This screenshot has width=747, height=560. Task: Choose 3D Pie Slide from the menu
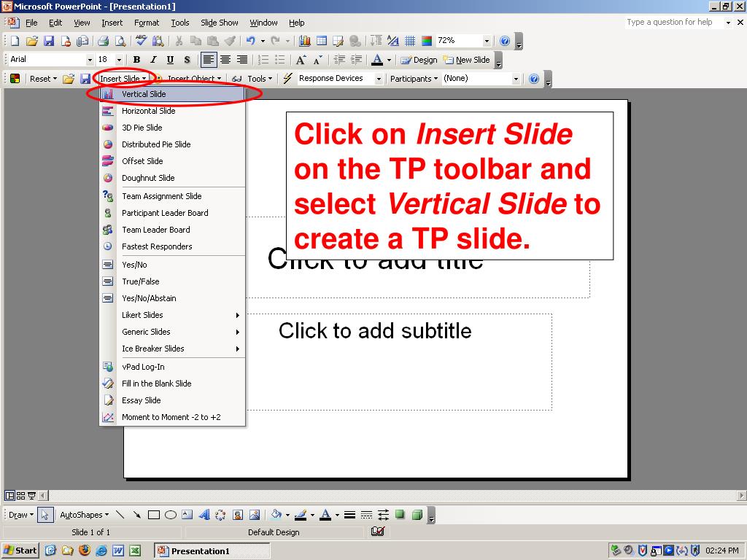(x=172, y=128)
